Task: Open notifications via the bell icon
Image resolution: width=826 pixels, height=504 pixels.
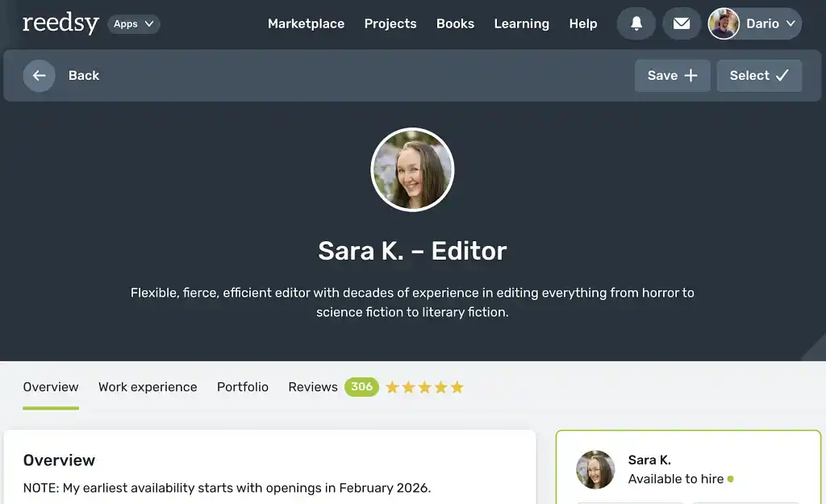Action: click(x=636, y=23)
